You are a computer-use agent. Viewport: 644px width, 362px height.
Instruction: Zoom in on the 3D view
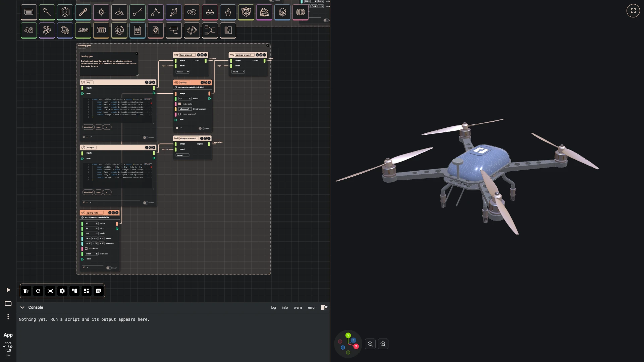(x=383, y=344)
